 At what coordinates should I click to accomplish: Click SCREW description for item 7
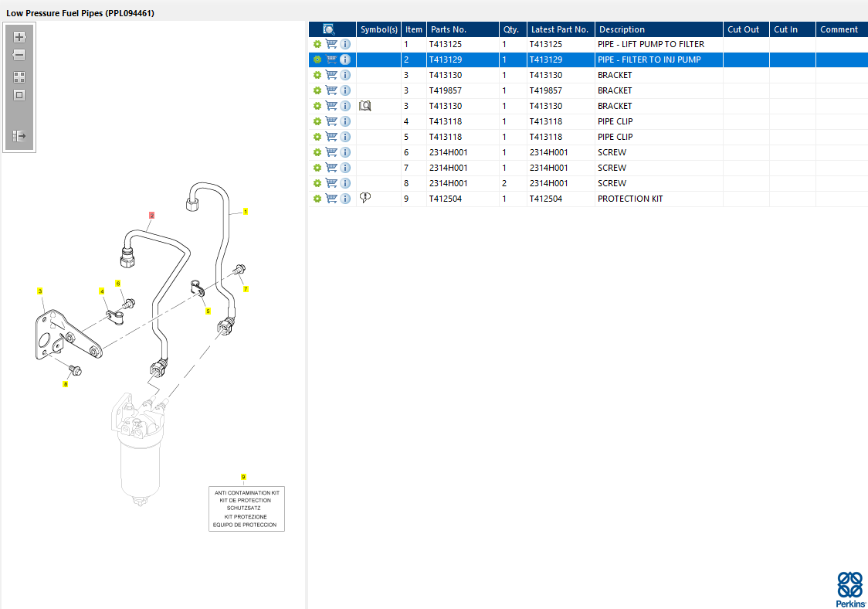pos(612,168)
